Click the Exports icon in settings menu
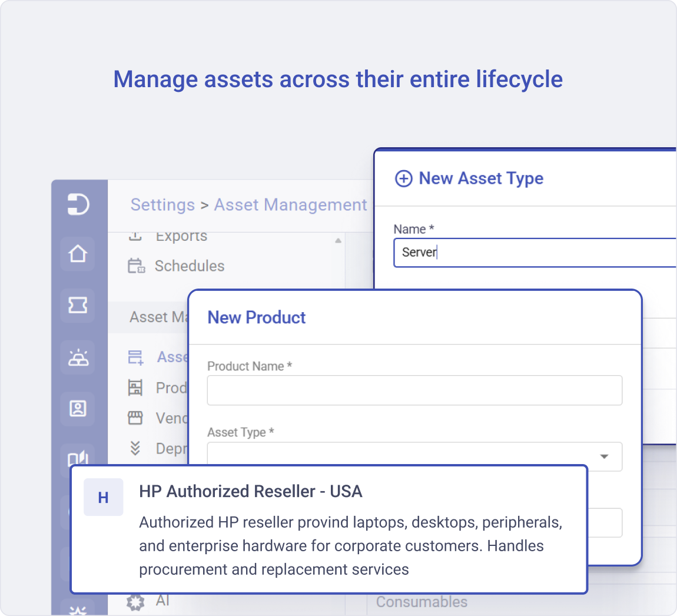The height and width of the screenshot is (616, 677). click(135, 236)
